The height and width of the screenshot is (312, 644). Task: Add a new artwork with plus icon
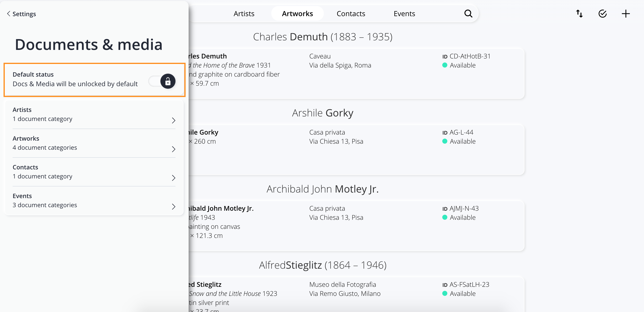(x=626, y=14)
